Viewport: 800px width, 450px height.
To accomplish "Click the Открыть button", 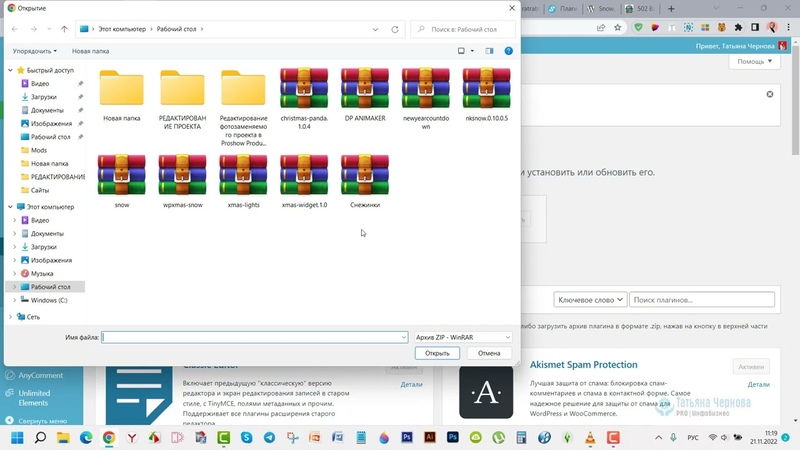I will 437,353.
